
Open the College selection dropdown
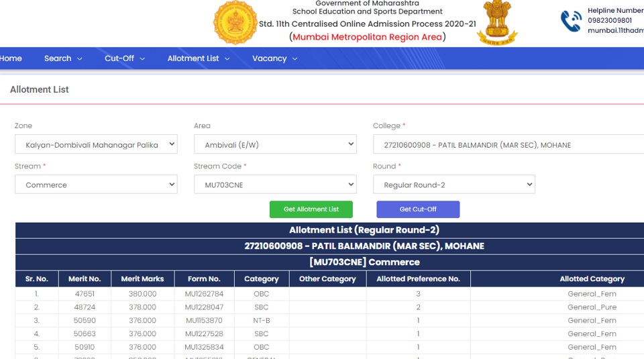coord(507,144)
